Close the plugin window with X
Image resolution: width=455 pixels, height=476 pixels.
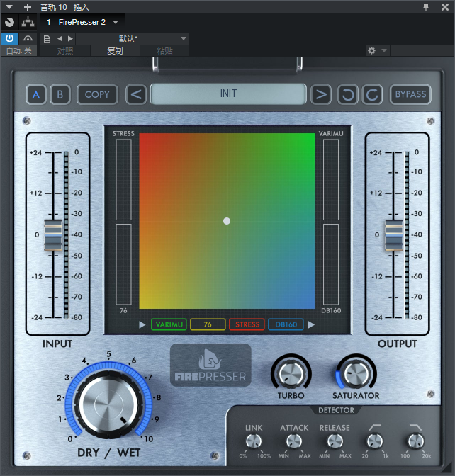click(445, 6)
